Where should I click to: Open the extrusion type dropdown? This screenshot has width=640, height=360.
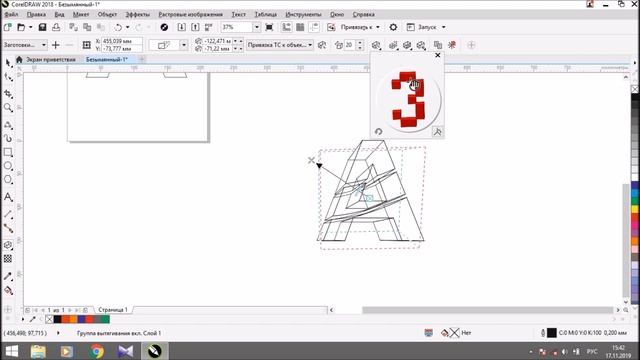[184, 45]
